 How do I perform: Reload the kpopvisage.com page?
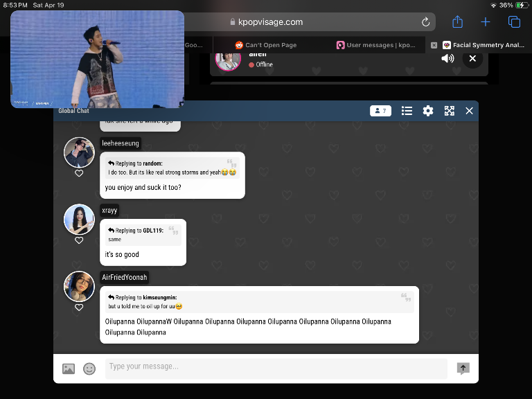pos(425,22)
